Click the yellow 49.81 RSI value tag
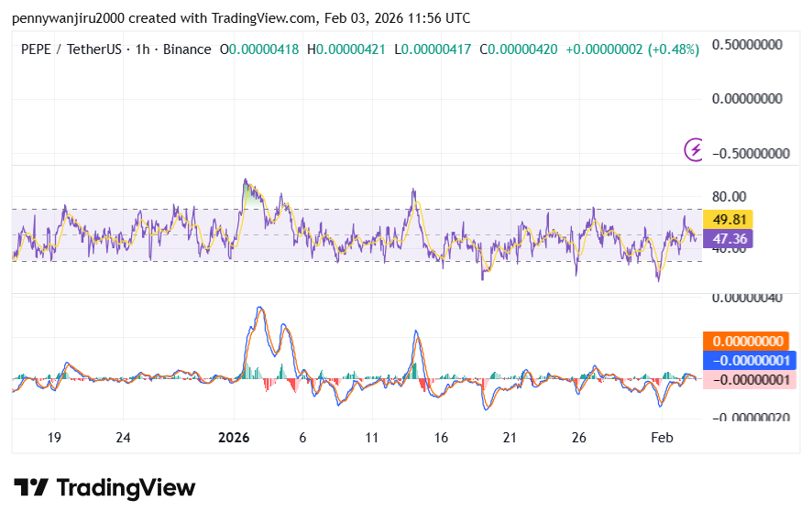 [x=727, y=219]
